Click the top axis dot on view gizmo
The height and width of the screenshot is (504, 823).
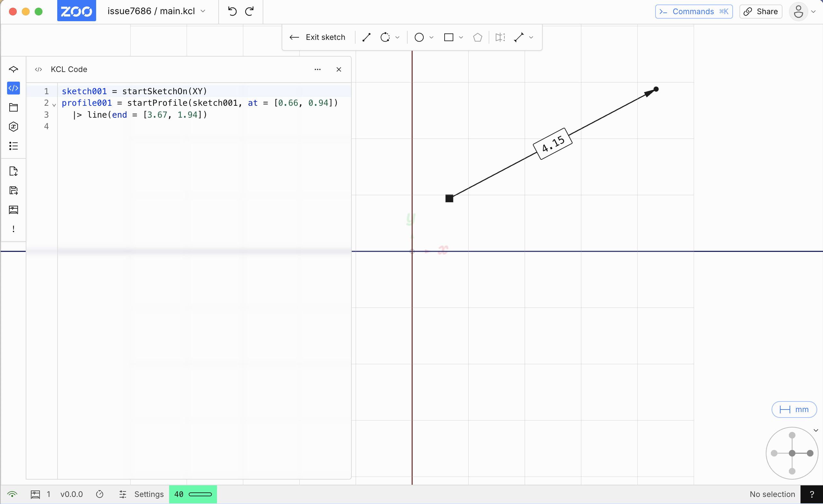click(x=792, y=435)
